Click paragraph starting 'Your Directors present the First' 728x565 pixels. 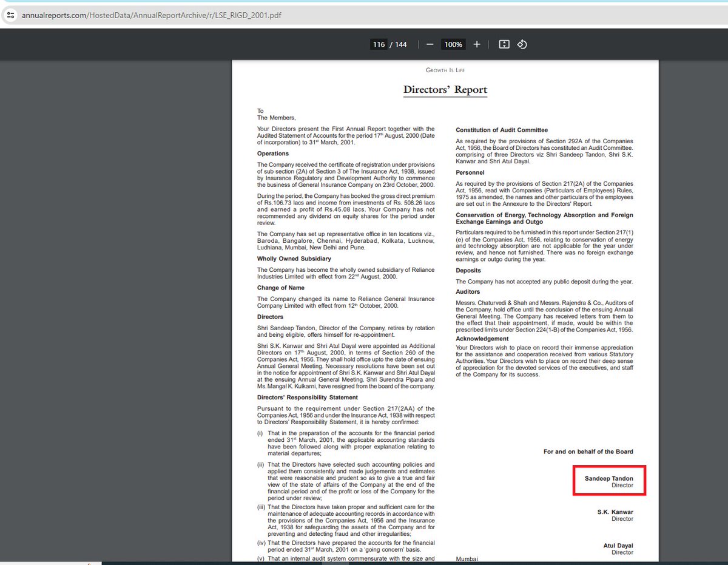[346, 136]
